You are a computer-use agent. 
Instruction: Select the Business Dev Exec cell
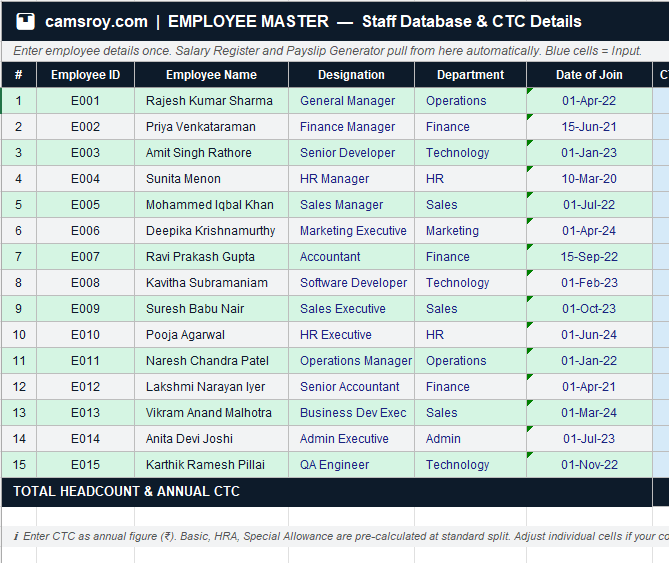click(x=351, y=413)
